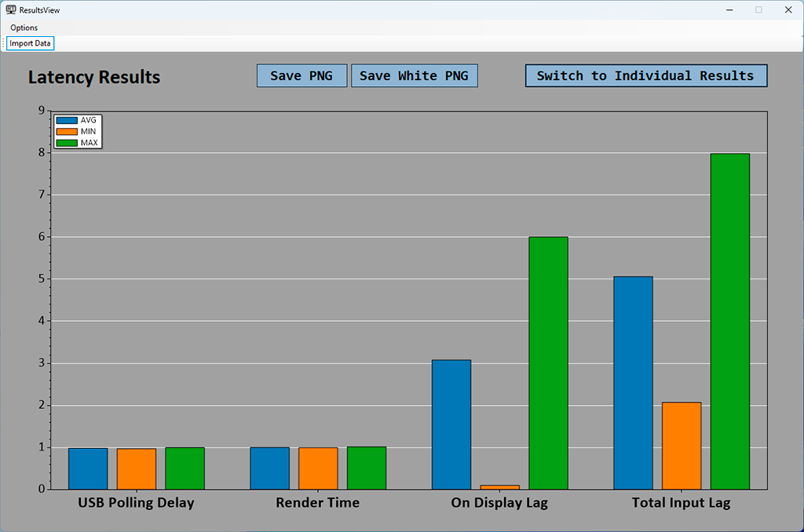804x532 pixels.
Task: Select the orange MIN bar for Total Input Lag
Action: click(682, 446)
